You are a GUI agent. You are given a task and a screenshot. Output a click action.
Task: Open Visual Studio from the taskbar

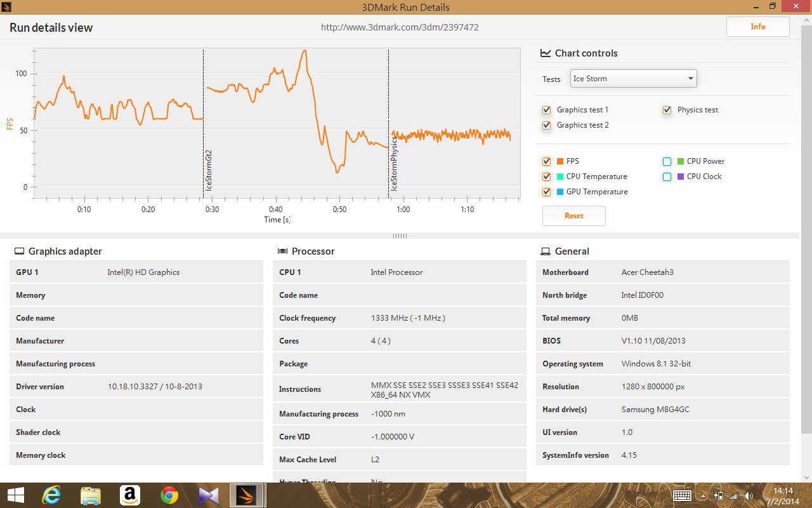[x=209, y=495]
